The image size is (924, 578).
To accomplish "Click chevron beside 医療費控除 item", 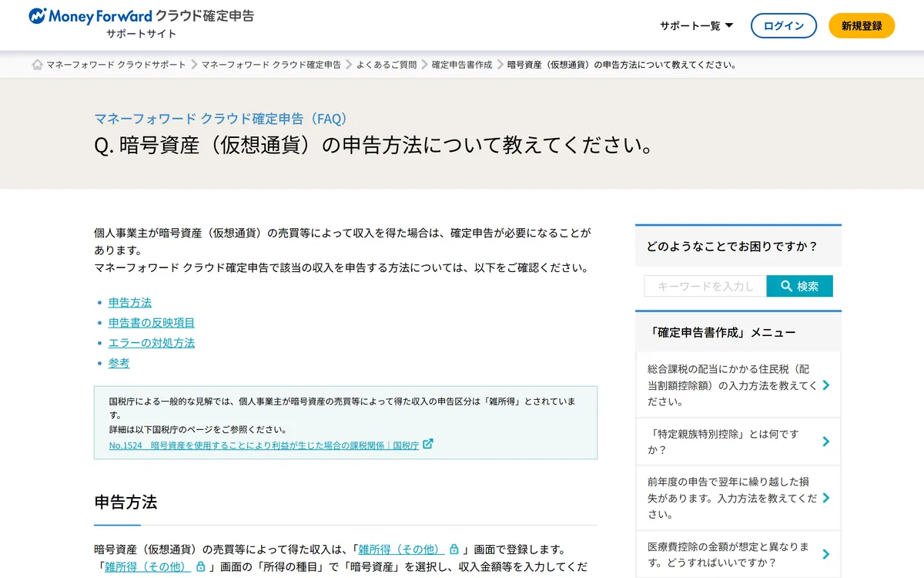I will [x=825, y=554].
